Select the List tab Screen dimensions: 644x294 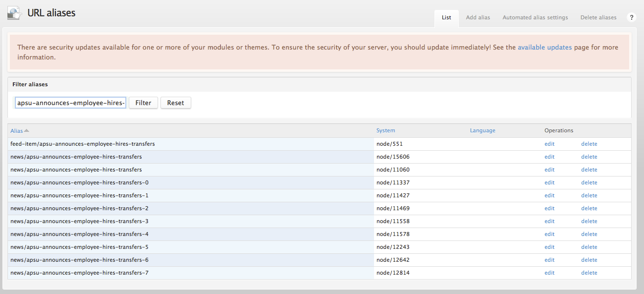(x=446, y=18)
